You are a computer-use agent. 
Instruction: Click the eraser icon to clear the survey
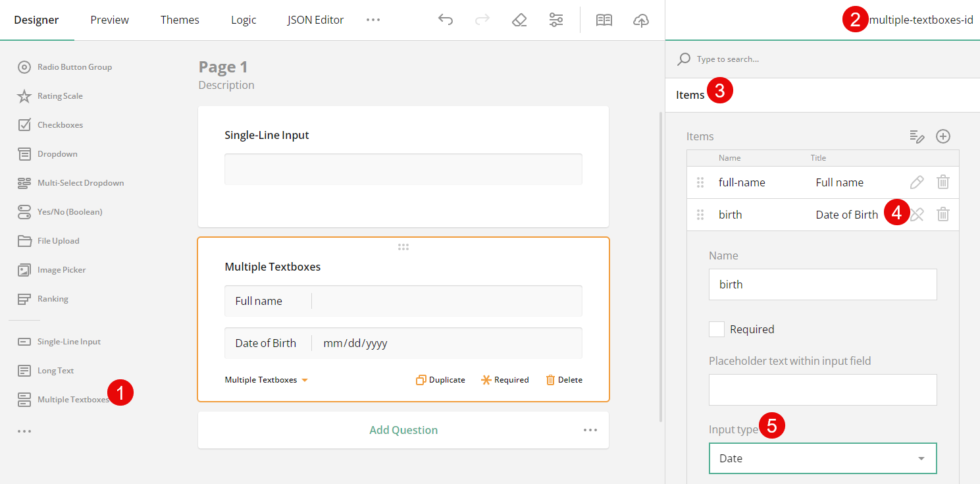coord(519,20)
